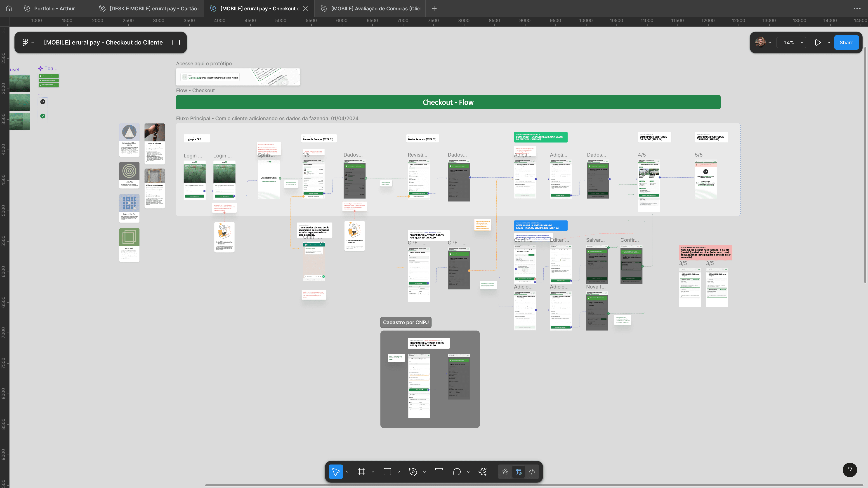Select the Frame tool
Screen dimensions: 868x488
362,472
